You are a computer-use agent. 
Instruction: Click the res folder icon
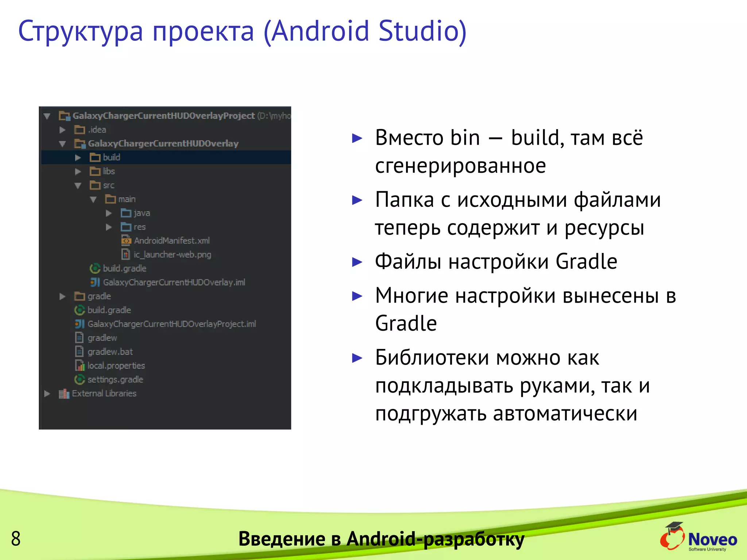pyautogui.click(x=126, y=227)
